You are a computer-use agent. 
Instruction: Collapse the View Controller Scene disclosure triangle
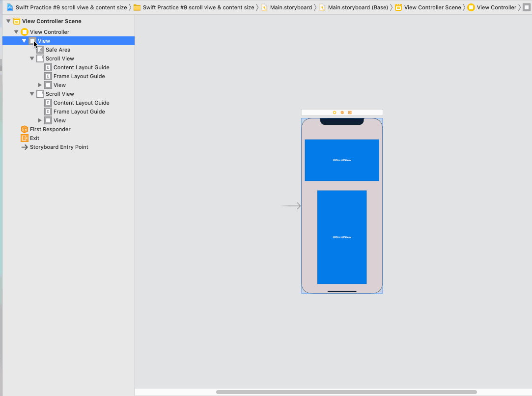(8, 21)
